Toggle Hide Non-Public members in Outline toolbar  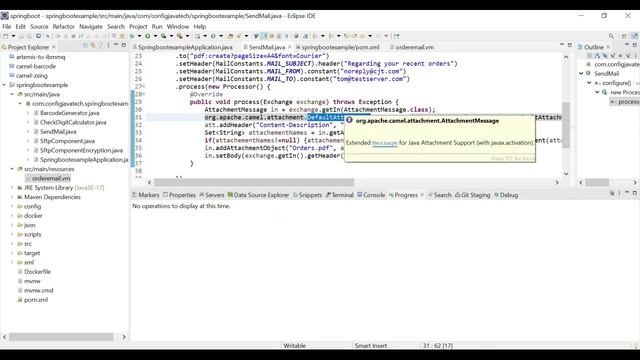pos(620,55)
